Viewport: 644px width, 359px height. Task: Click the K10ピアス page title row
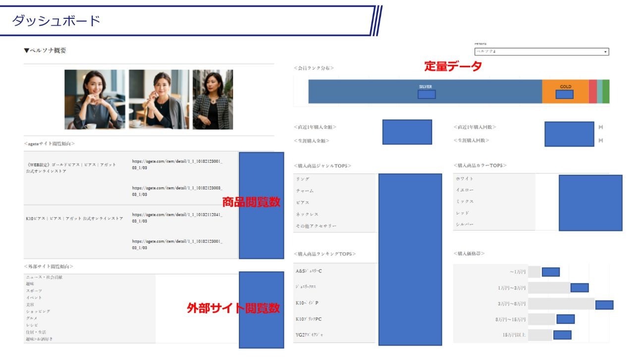point(74,218)
